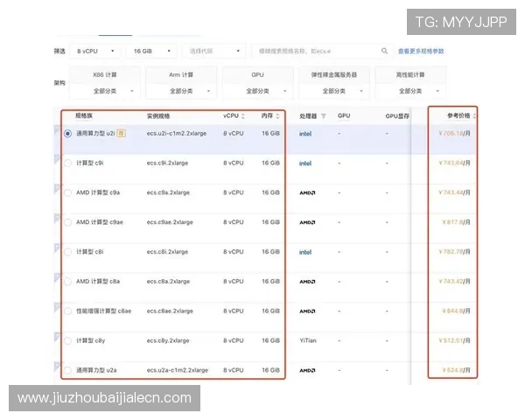Click ecs.c8y.2xlarge instance name
Viewport: 525px width, 420px height.
168,340
